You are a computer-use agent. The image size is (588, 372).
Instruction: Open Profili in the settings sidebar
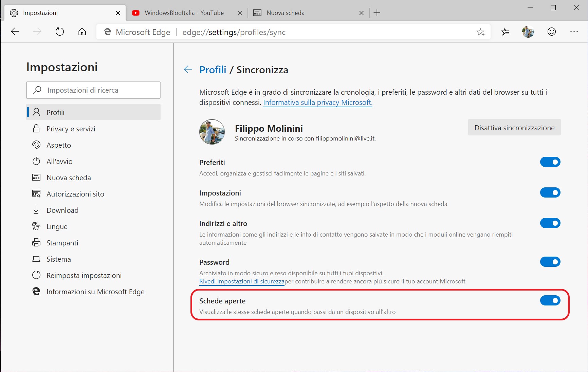pyautogui.click(x=93, y=112)
